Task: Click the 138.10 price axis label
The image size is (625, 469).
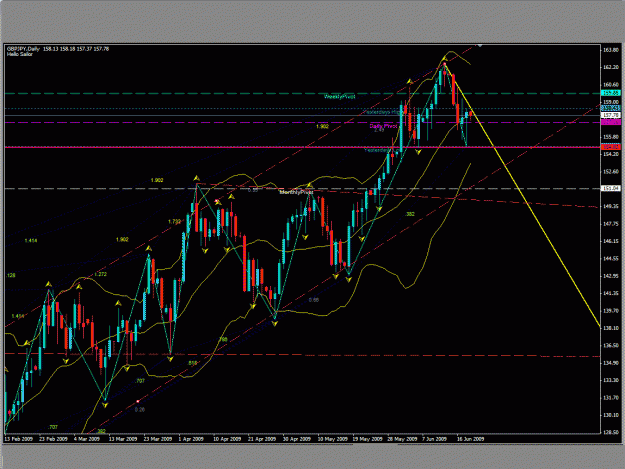Action: coord(611,328)
